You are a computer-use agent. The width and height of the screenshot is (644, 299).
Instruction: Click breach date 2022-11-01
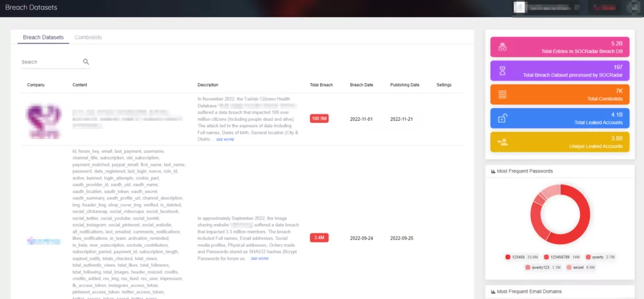(x=362, y=119)
